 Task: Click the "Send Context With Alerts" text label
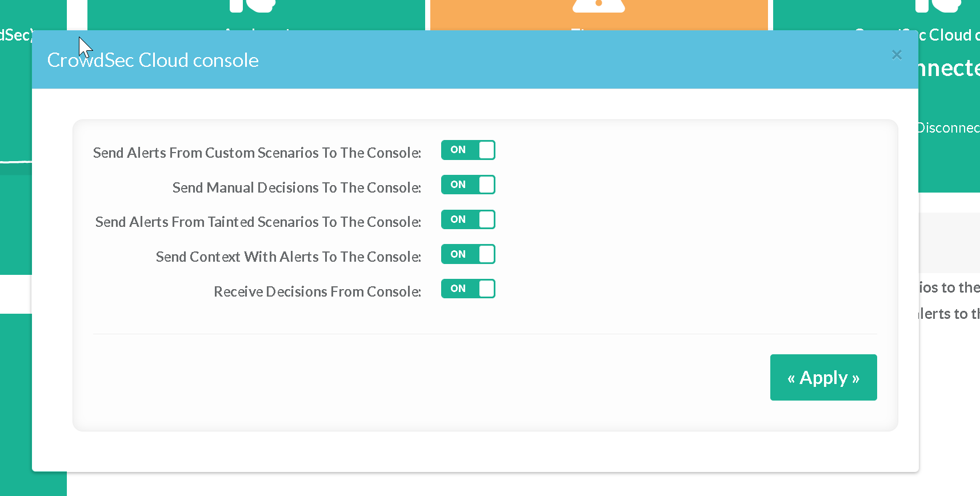[x=288, y=257]
